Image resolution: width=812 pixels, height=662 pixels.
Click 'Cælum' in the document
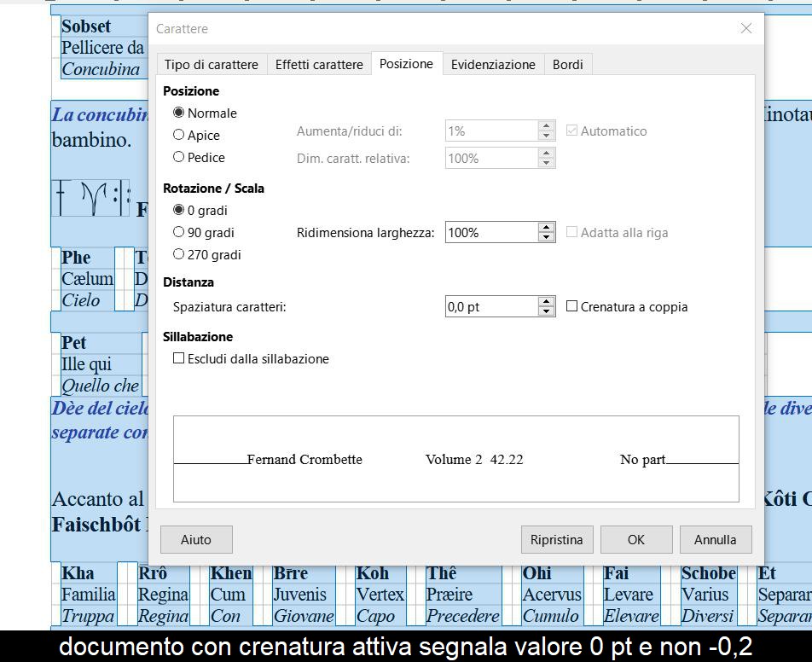coord(87,279)
